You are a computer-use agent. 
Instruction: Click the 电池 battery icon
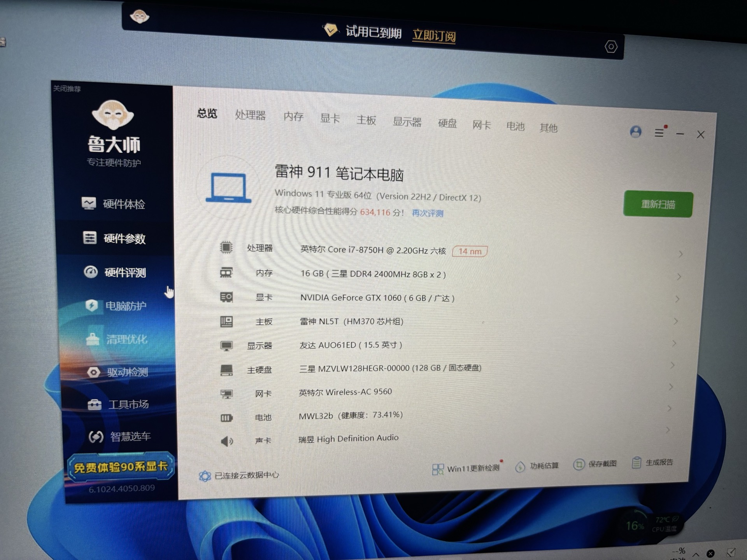(x=226, y=418)
